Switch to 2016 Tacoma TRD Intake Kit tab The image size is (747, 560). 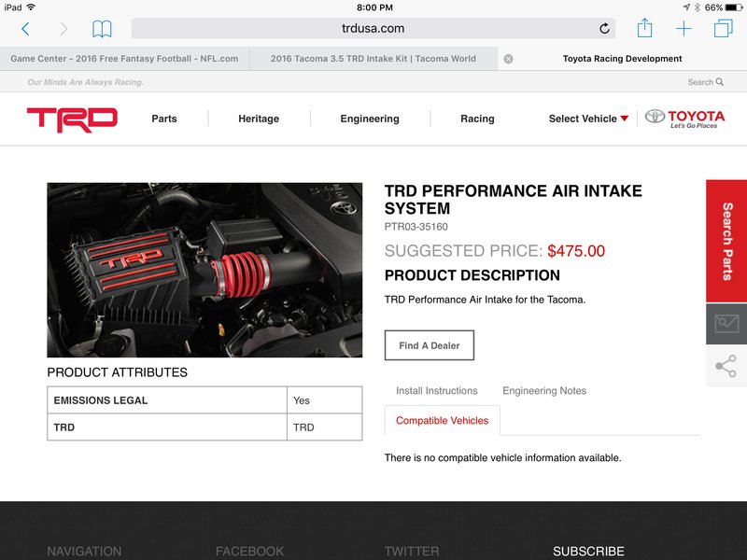point(373,59)
